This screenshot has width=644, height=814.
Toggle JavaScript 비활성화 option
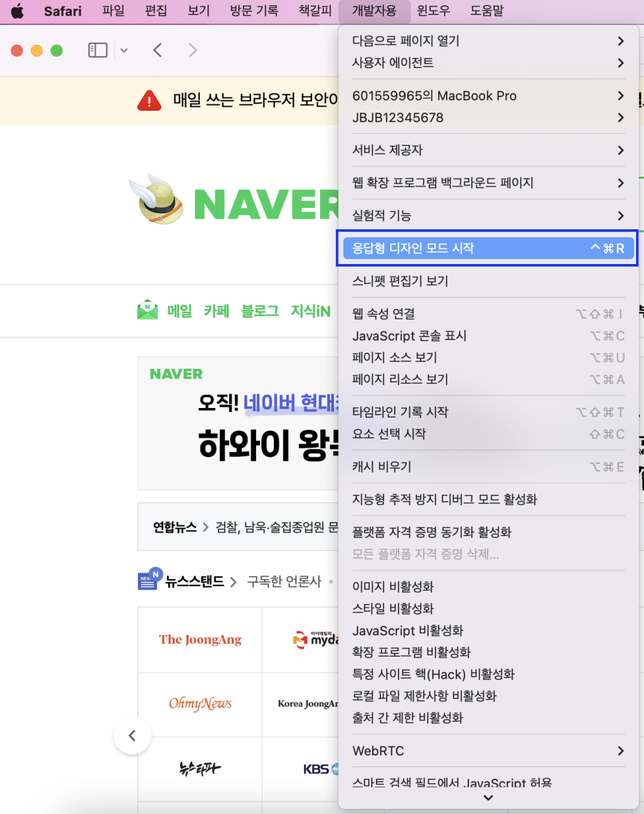[488, 631]
